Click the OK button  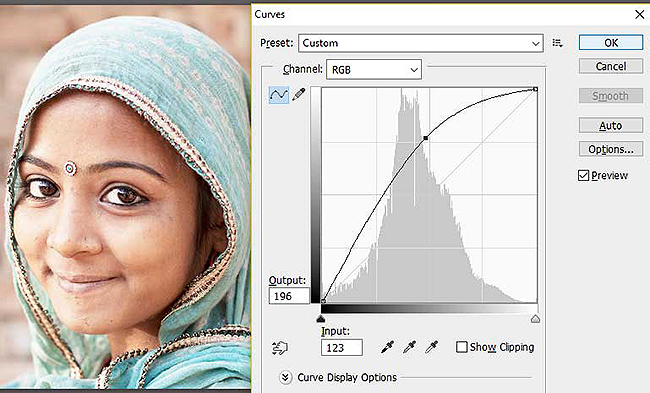pyautogui.click(x=611, y=43)
